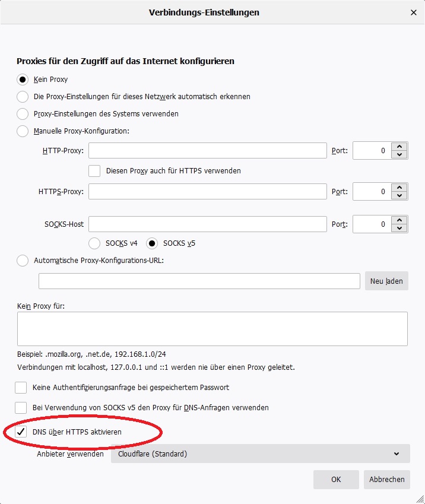Select Proxy-Einstellungen des Systems verwenden
This screenshot has height=504, width=425.
coord(23,113)
